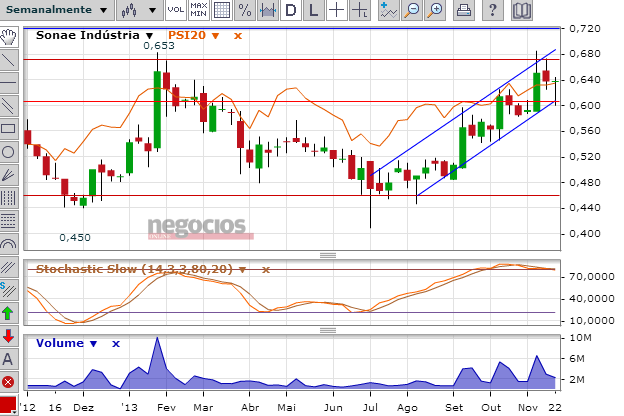Open the candlestick chart type dropdown

140,10
